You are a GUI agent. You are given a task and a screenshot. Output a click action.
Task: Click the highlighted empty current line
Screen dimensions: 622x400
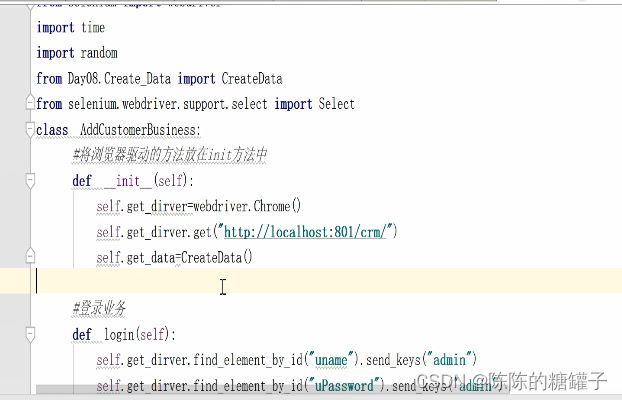(x=300, y=283)
